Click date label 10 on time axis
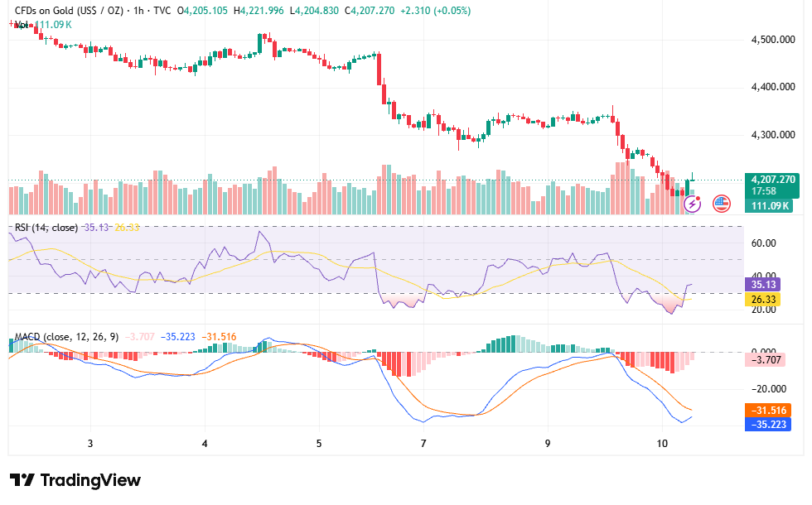Viewport: 812px width, 505px height. [662, 444]
